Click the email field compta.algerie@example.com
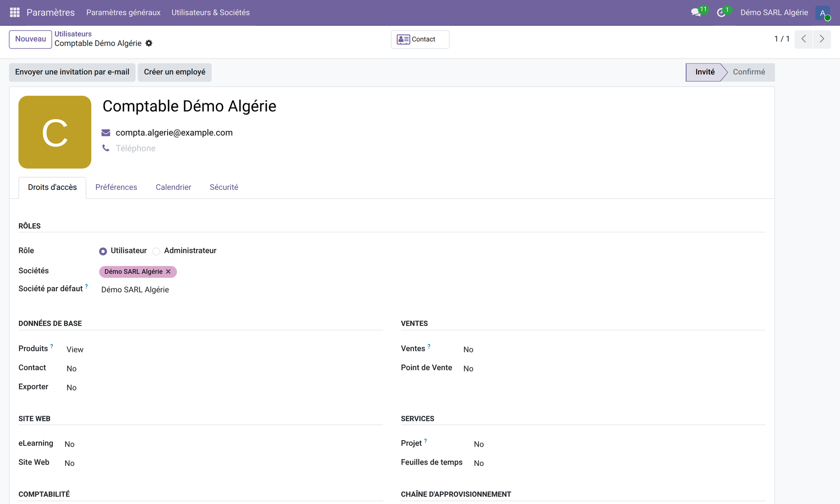 point(174,133)
